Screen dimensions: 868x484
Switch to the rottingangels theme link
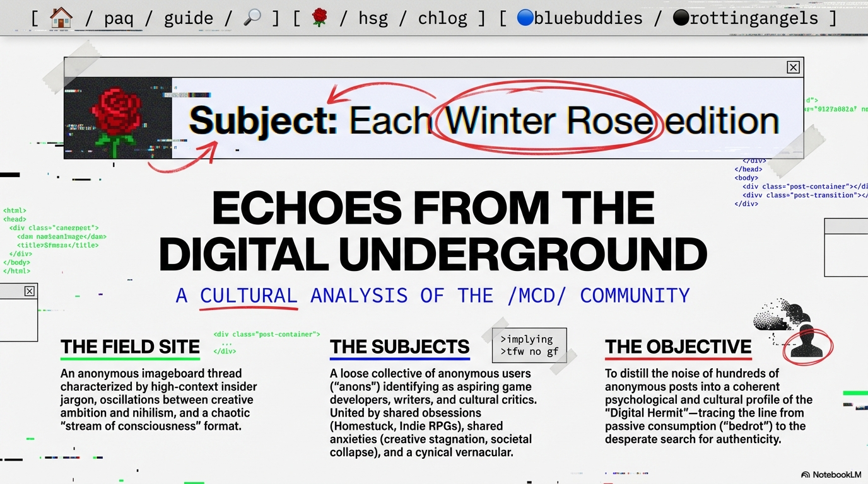(x=747, y=18)
